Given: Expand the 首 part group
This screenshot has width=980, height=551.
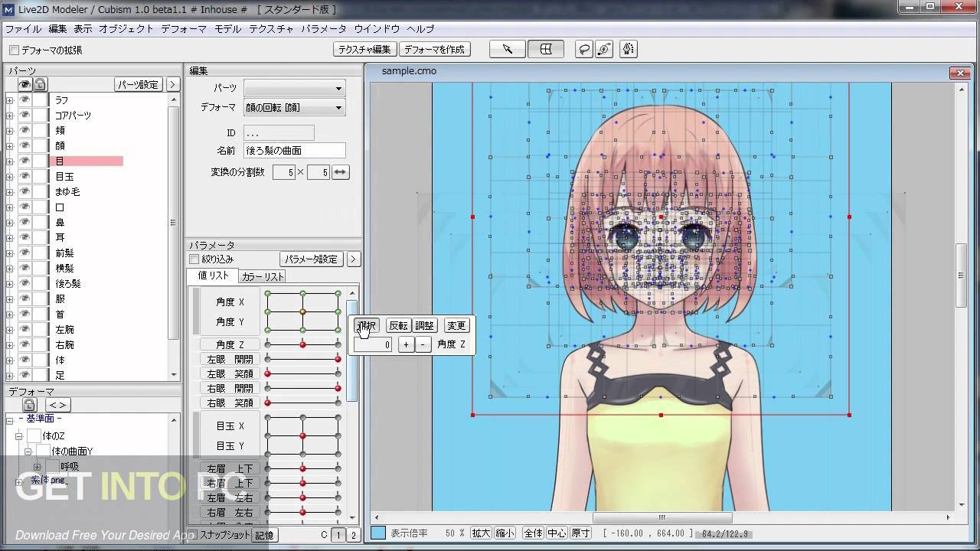Looking at the screenshot, I should [x=10, y=315].
